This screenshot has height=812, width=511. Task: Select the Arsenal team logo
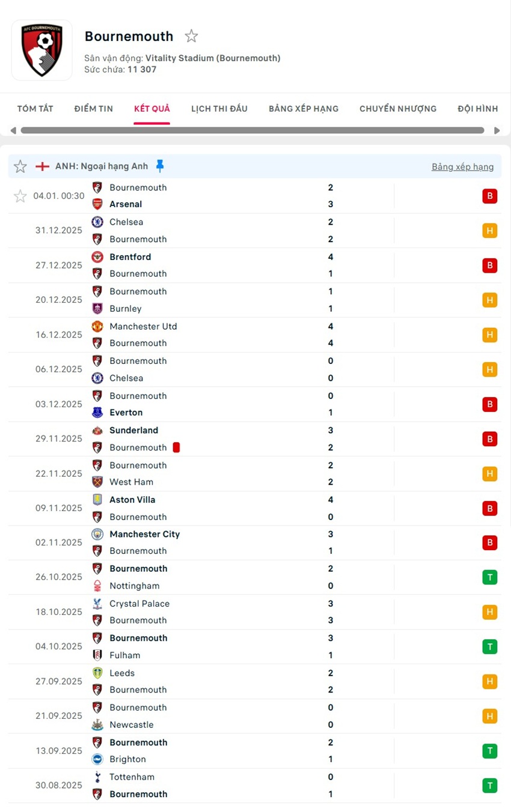(97, 204)
